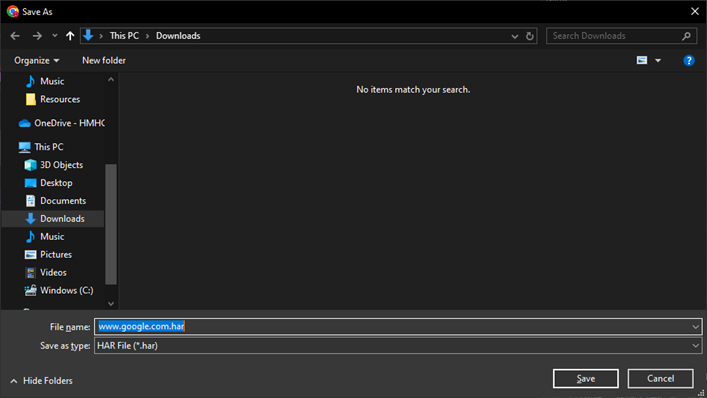707x398 pixels.
Task: Click the Documents page icon
Action: (x=30, y=201)
